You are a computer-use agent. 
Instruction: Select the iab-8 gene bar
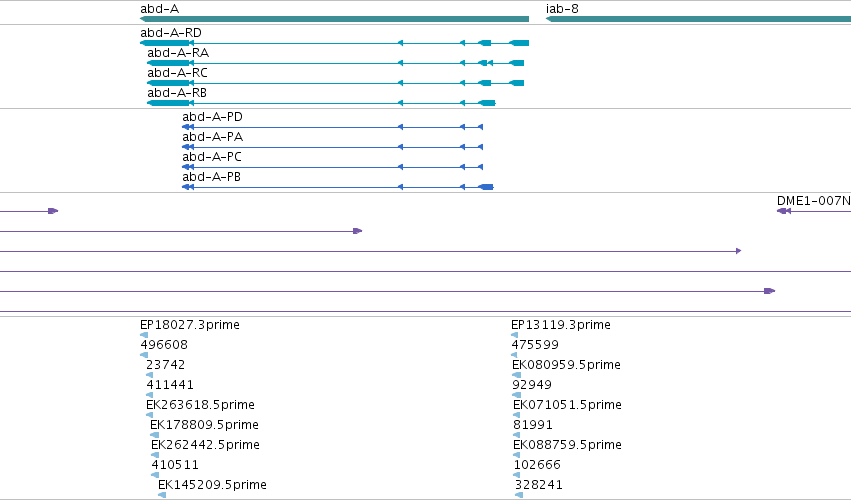[698, 19]
